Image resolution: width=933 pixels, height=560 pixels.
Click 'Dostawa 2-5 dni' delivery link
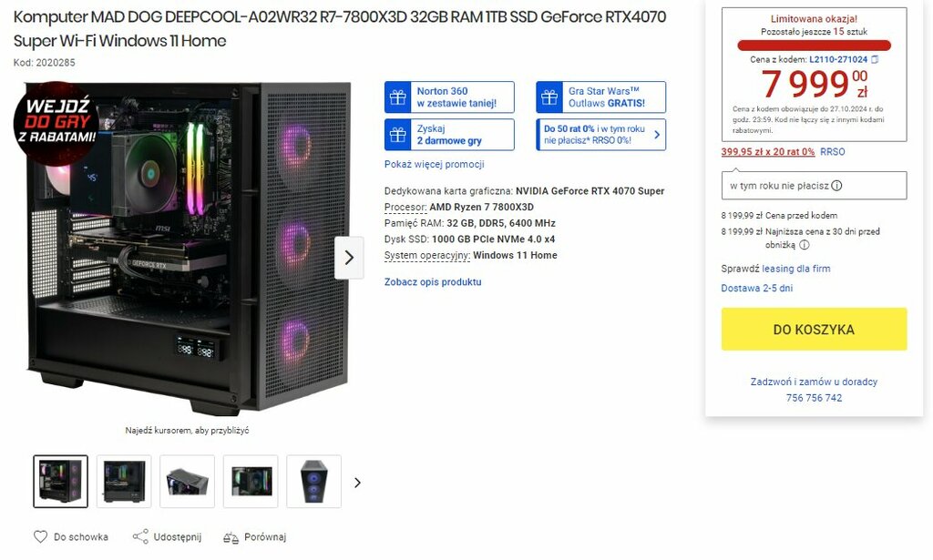point(756,288)
